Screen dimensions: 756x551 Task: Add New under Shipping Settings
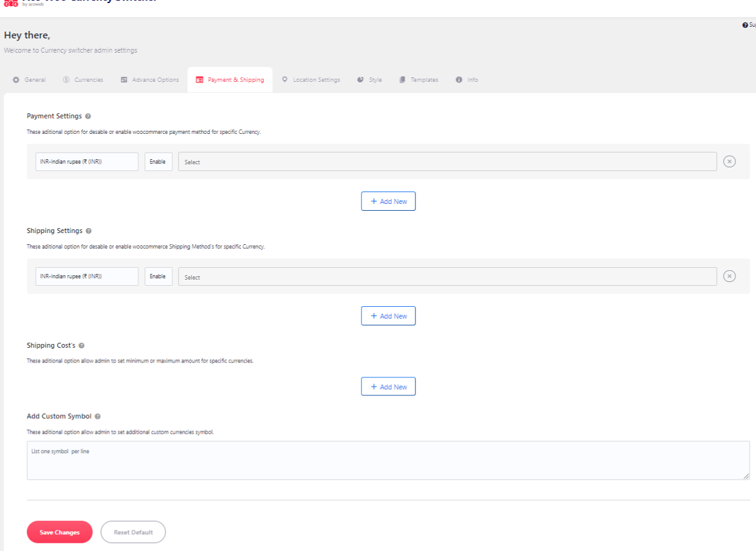pyautogui.click(x=388, y=316)
